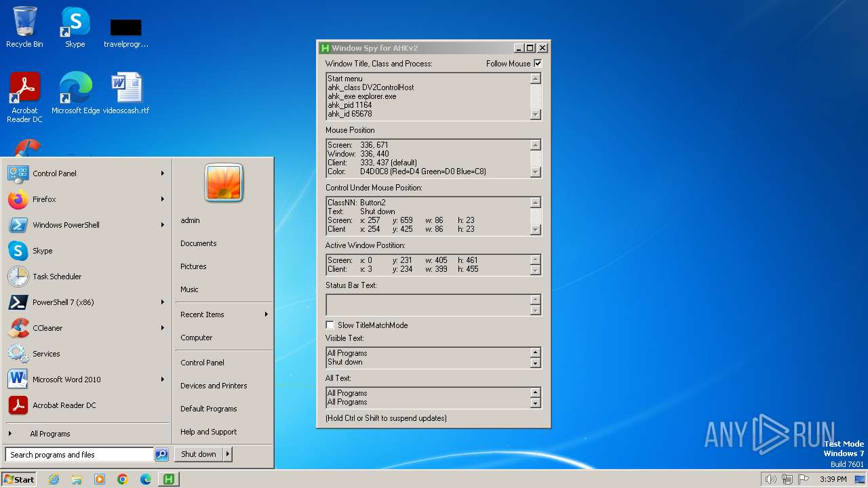
Task: Open Devices and Printers
Action: point(214,386)
